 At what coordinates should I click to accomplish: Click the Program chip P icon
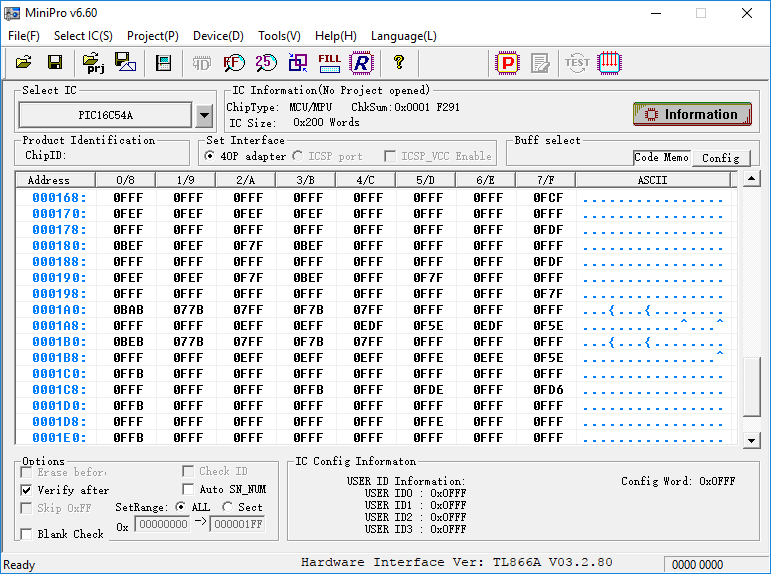tap(508, 62)
